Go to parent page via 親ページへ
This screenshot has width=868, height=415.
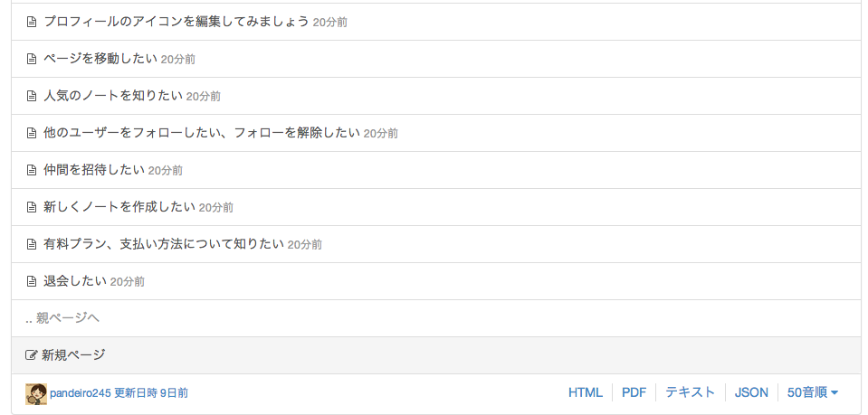click(x=62, y=318)
